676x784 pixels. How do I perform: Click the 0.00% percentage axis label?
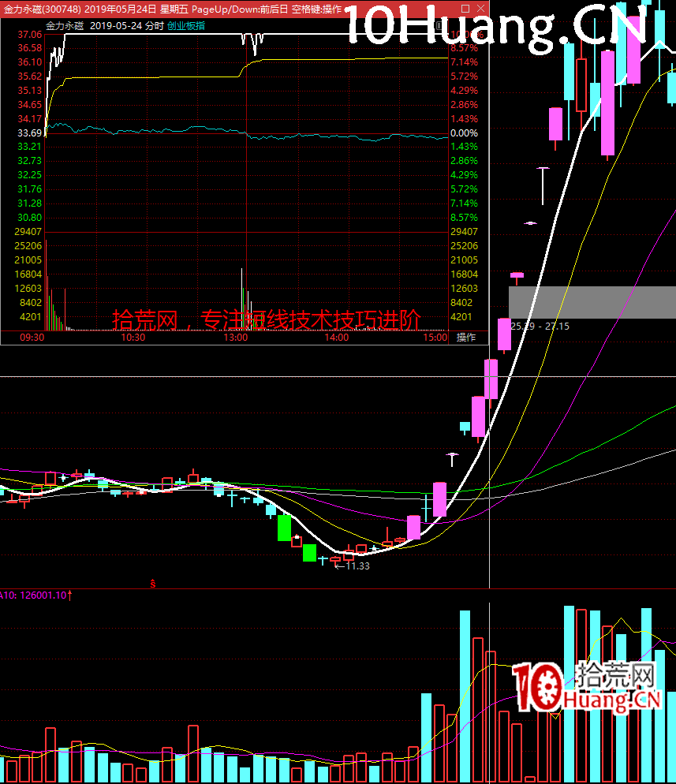(x=464, y=133)
